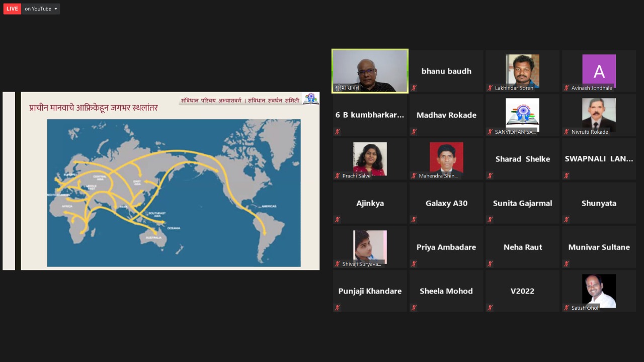Click Avinash Jondhale's purple avatar tile
The image size is (644, 362).
pos(599,70)
